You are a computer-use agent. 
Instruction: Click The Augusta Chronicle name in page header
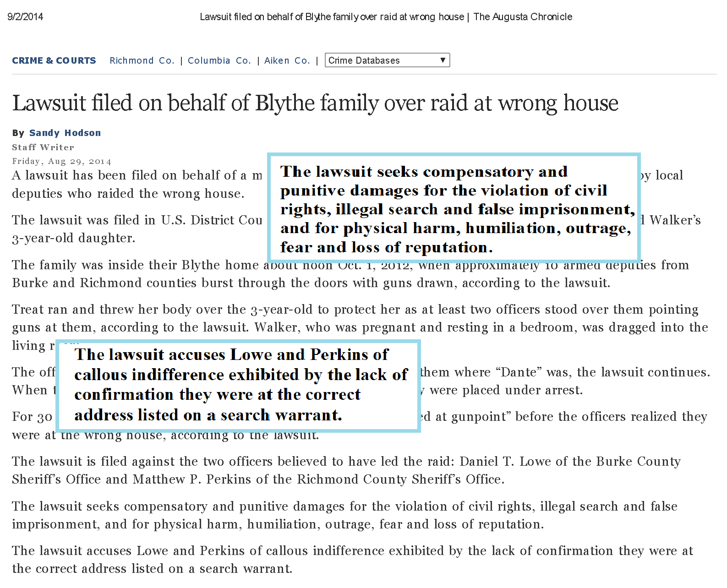[x=523, y=17]
